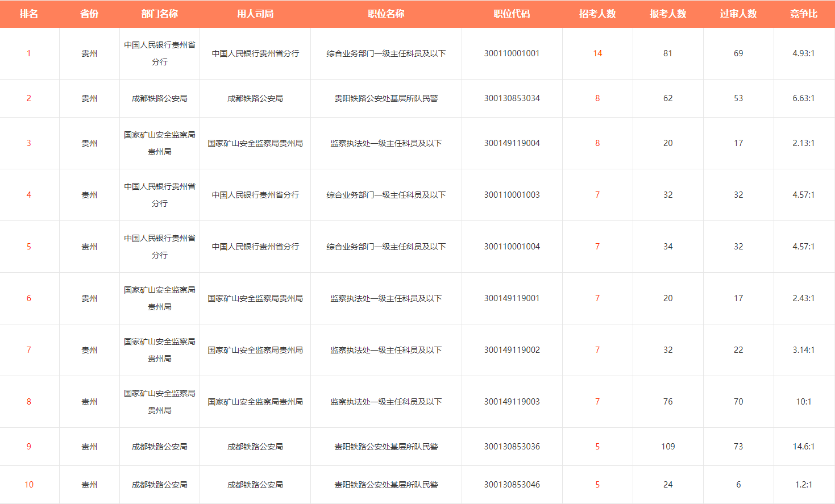Select the 招考人数 column header
835x504 pixels.
pyautogui.click(x=597, y=14)
